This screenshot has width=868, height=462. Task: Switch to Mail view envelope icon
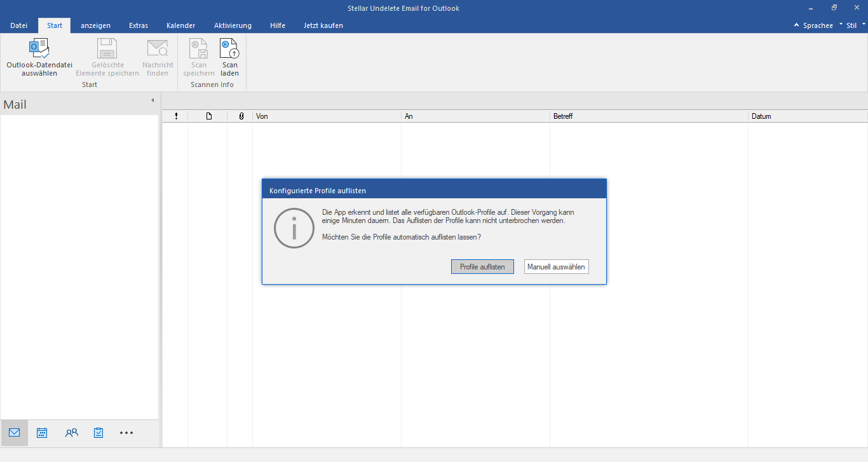click(14, 433)
